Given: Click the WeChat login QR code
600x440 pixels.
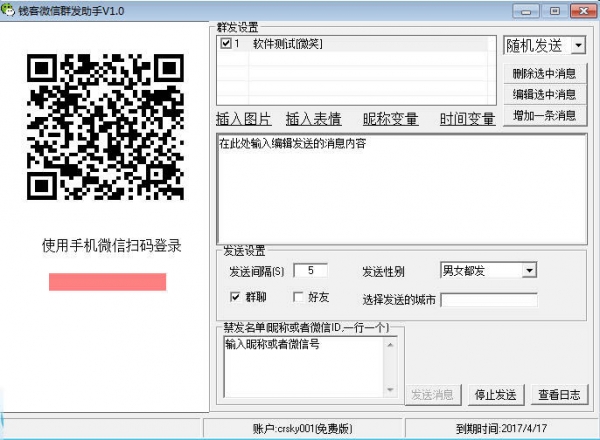Looking at the screenshot, I should [105, 127].
